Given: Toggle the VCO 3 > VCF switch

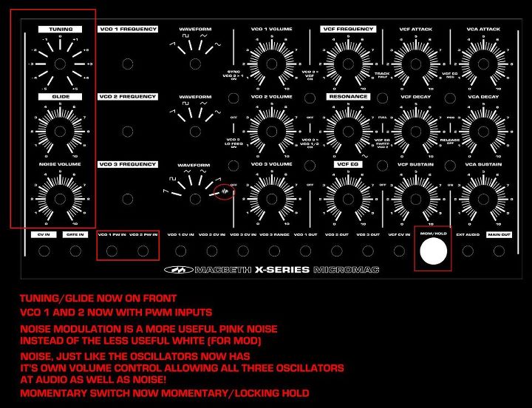Looking at the screenshot, I should tap(310, 98).
